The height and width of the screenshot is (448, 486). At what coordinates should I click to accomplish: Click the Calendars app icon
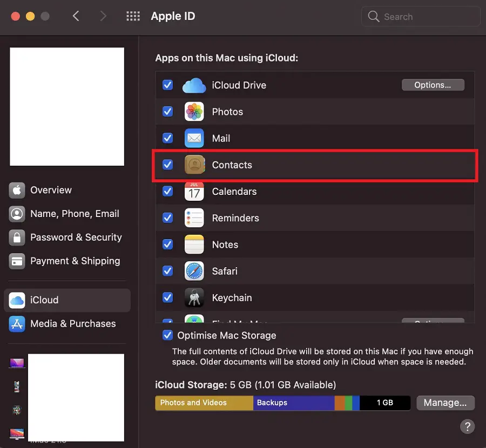click(x=194, y=191)
